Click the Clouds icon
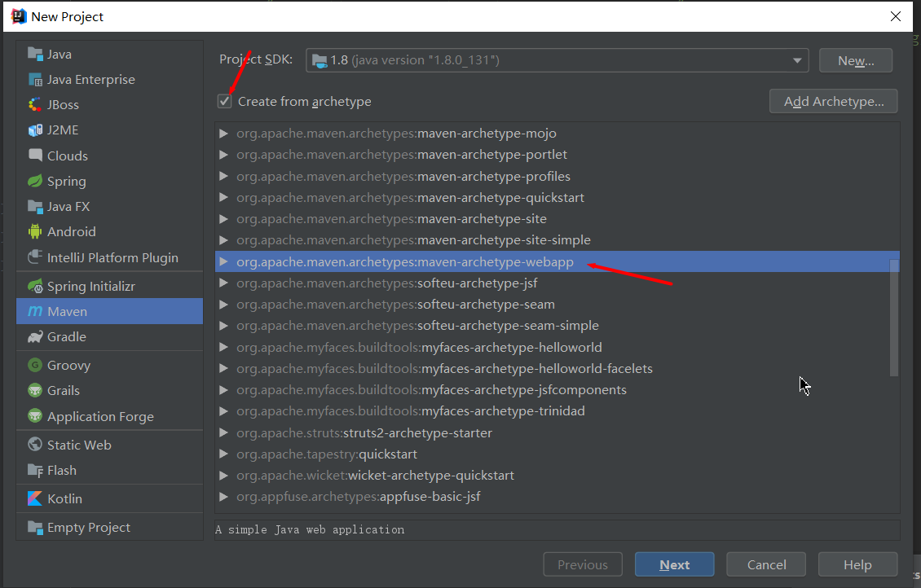Viewport: 921px width, 588px height. [x=35, y=155]
